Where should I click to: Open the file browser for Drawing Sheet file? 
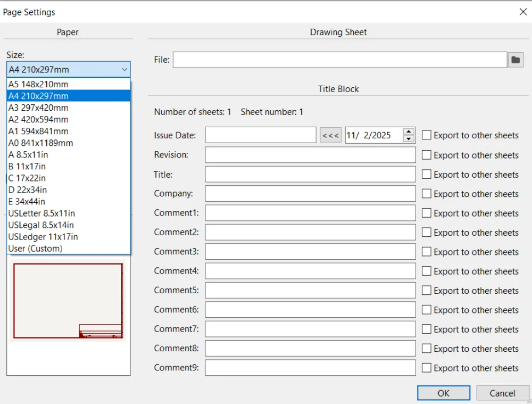(516, 60)
